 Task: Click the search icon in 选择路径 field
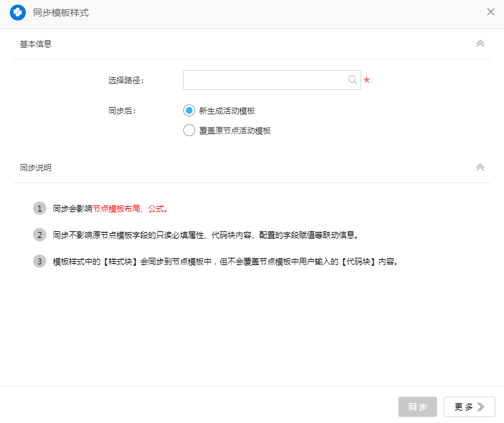click(353, 80)
